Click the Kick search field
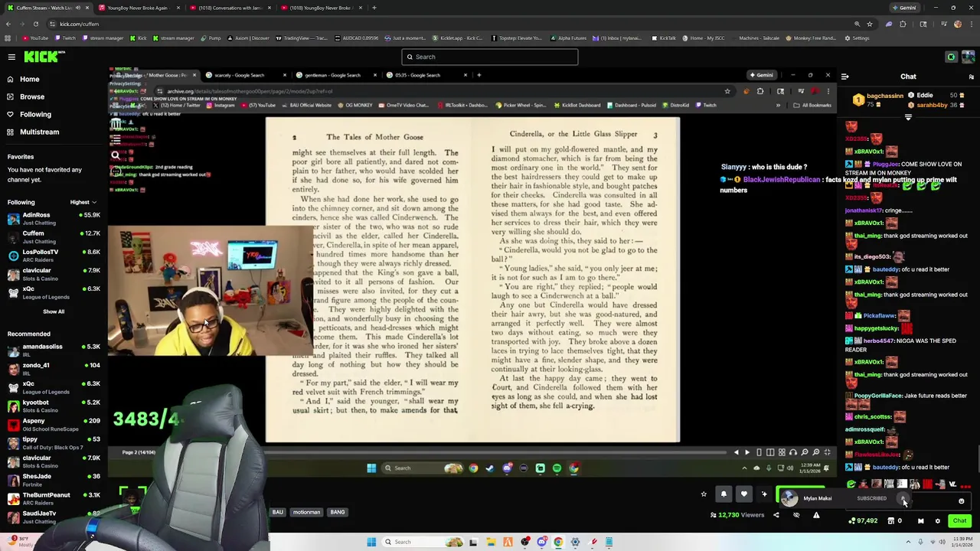980x551 pixels. (490, 57)
